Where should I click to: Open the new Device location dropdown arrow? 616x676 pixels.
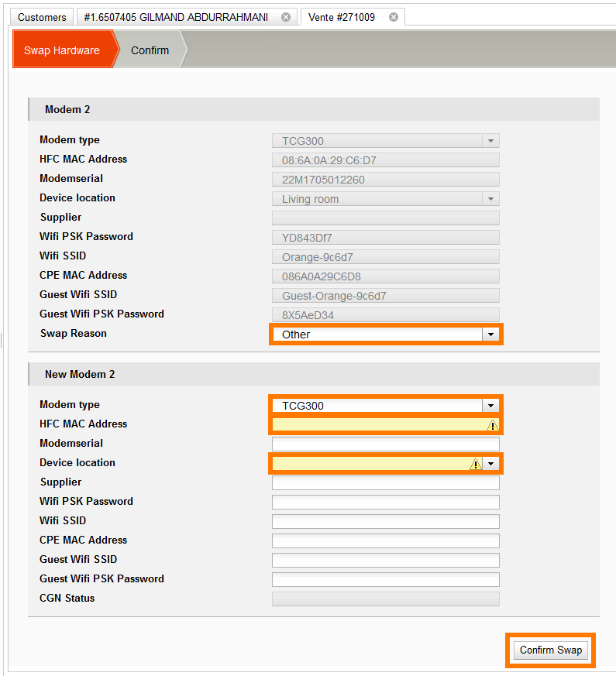pos(490,464)
